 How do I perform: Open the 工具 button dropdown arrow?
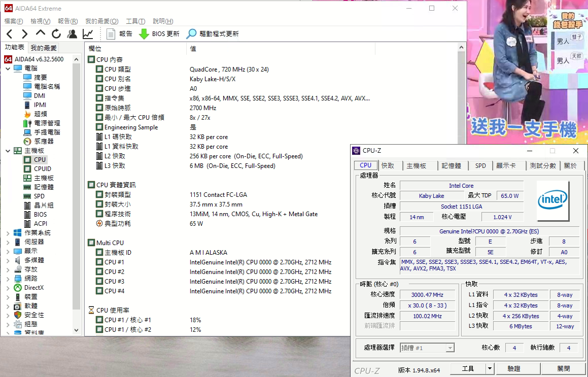pyautogui.click(x=490, y=368)
